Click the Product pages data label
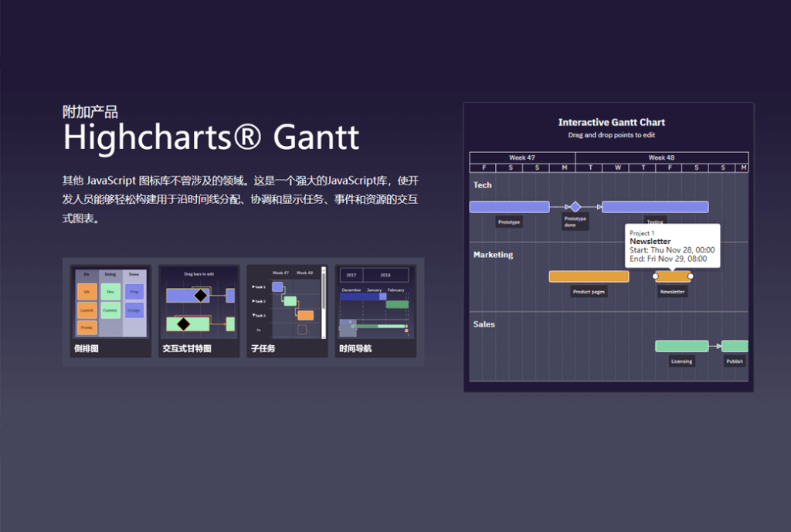 tap(589, 291)
